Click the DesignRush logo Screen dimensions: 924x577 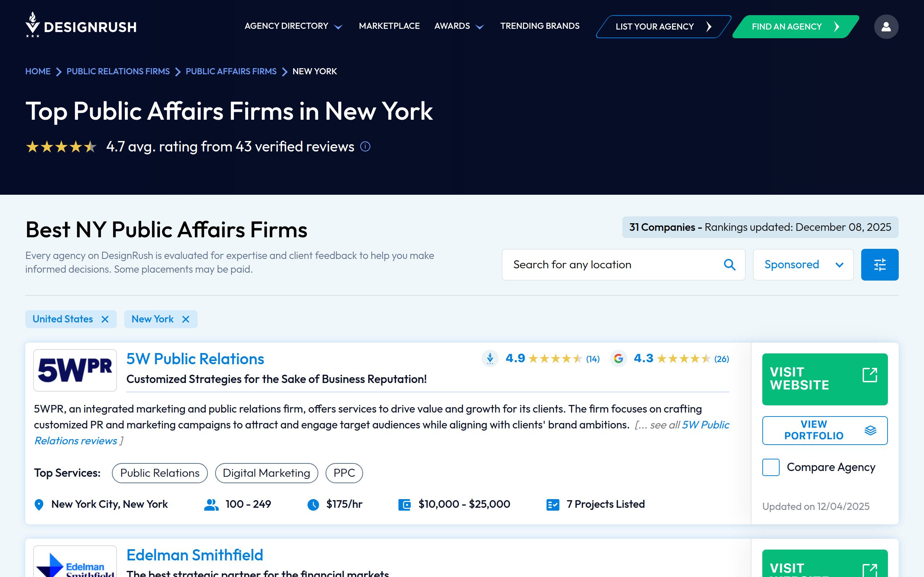81,25
